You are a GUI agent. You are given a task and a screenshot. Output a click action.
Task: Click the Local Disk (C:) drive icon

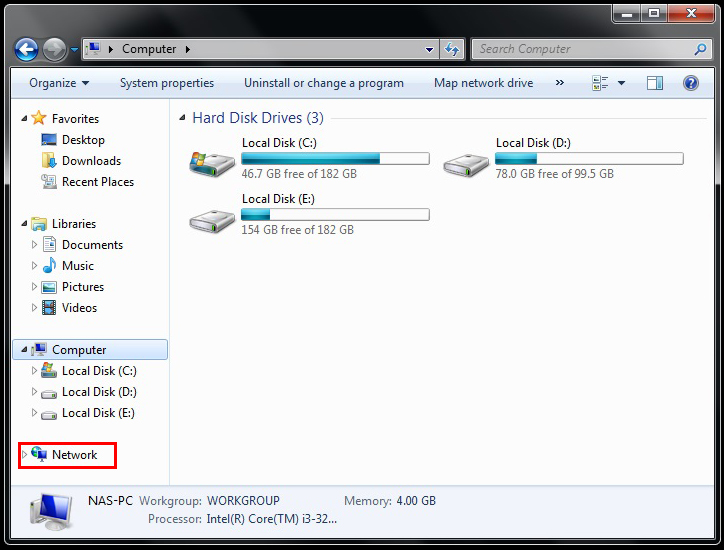click(212, 163)
